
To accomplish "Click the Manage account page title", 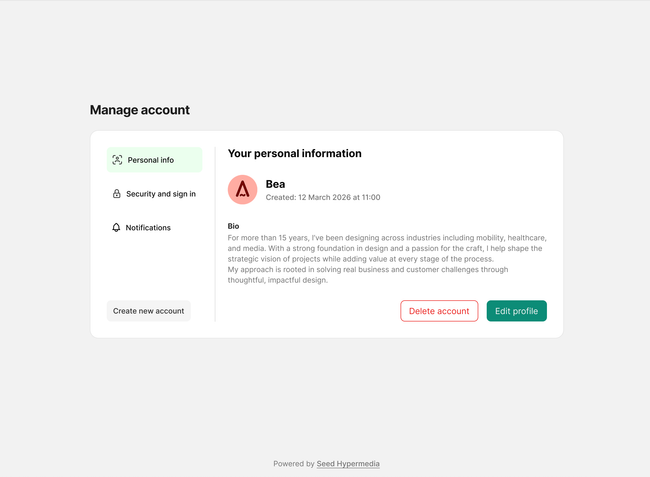I will (x=140, y=110).
